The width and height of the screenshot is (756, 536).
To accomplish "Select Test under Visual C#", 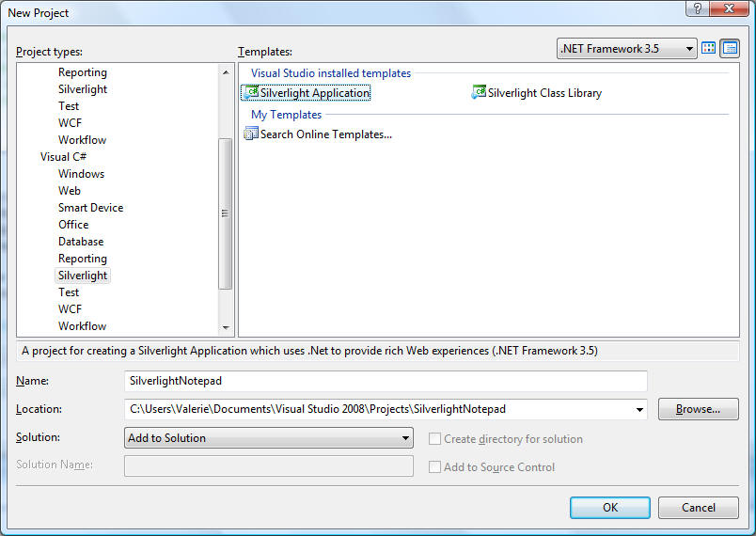I will pos(69,292).
